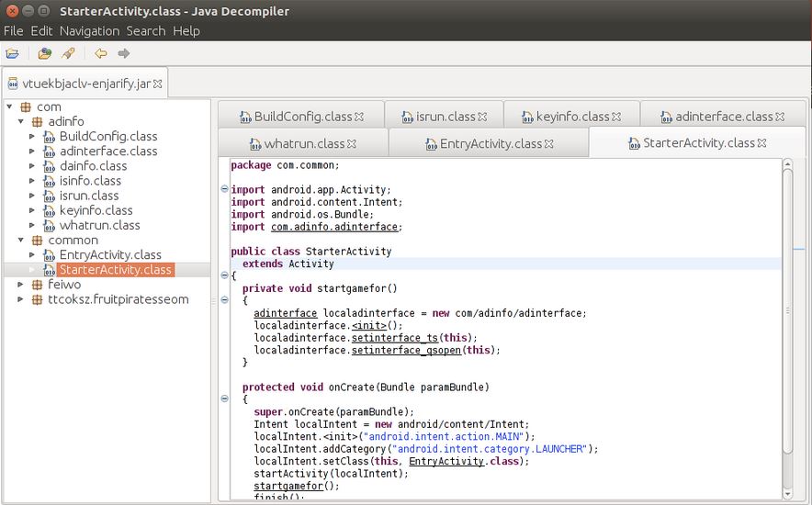This screenshot has height=505, width=812.
Task: Click the feiwo package icon
Action: [x=37, y=285]
